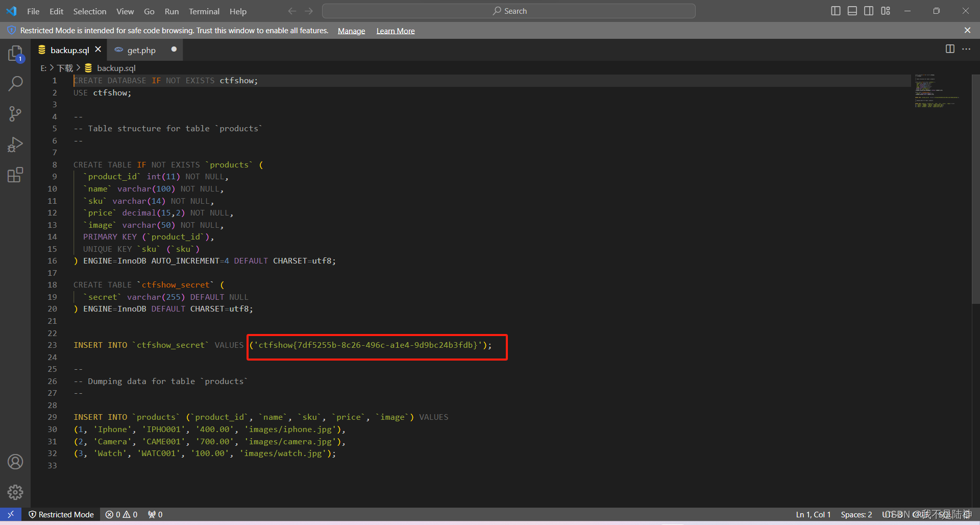Open Customize Layout options

coord(886,11)
